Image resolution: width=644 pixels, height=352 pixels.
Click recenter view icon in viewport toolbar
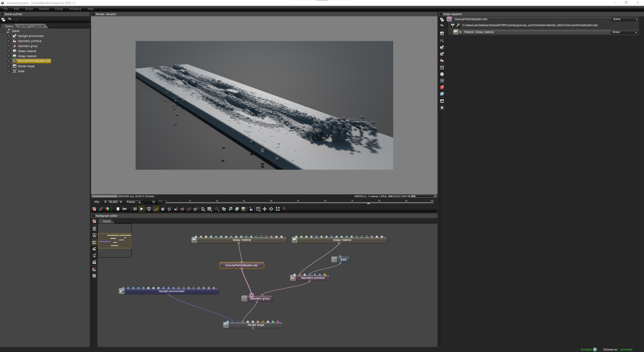click(94, 209)
